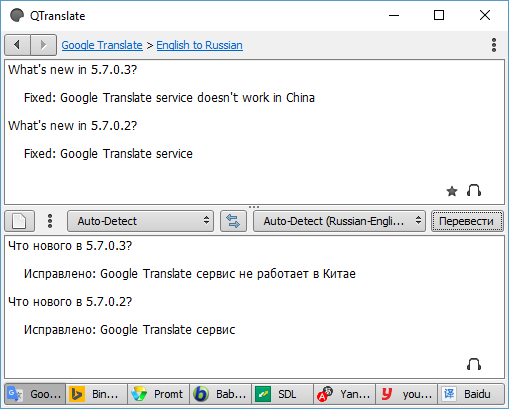The width and height of the screenshot is (509, 409).
Task: Click the line "Исправлено: Google Translate сервис не работает в Китае"
Action: (x=190, y=274)
